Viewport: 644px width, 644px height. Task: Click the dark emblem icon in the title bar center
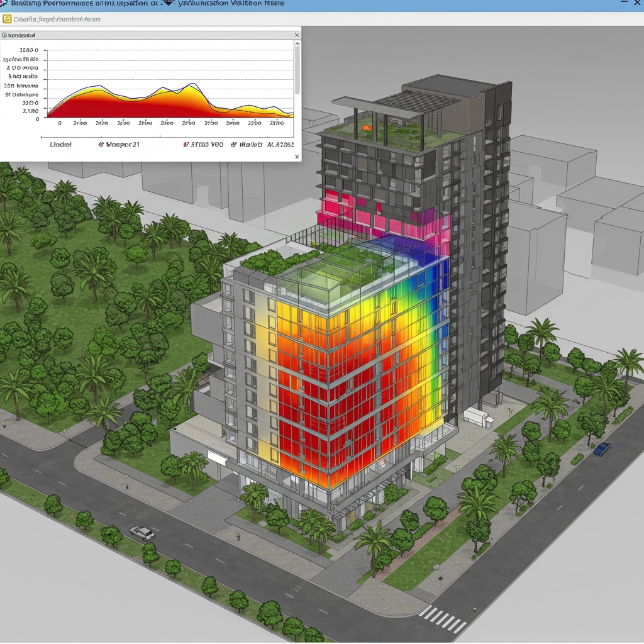(x=167, y=3)
